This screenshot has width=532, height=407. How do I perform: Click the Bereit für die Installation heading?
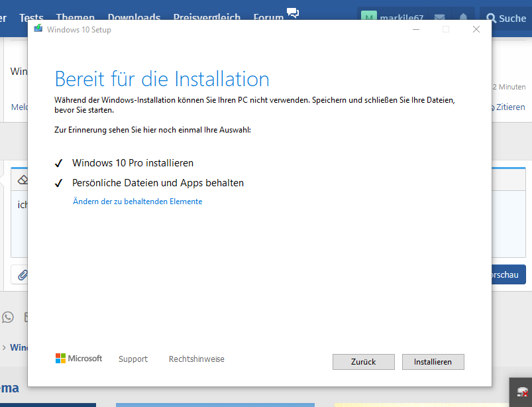(162, 79)
